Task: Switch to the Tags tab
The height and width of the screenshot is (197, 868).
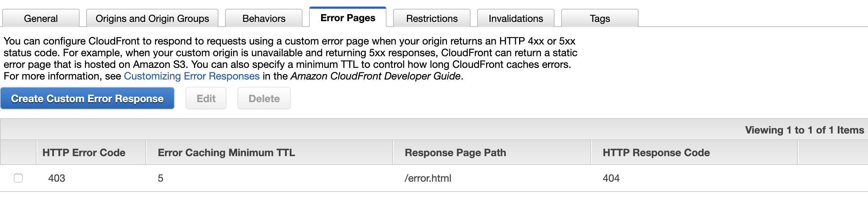Action: point(600,18)
